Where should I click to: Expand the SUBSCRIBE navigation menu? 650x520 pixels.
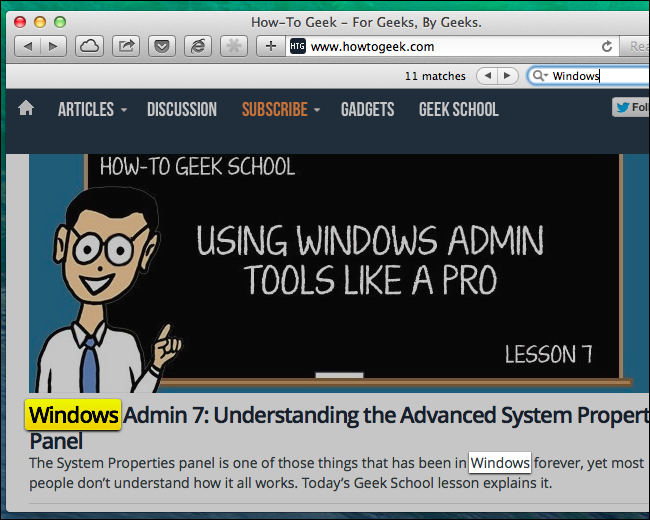(281, 109)
